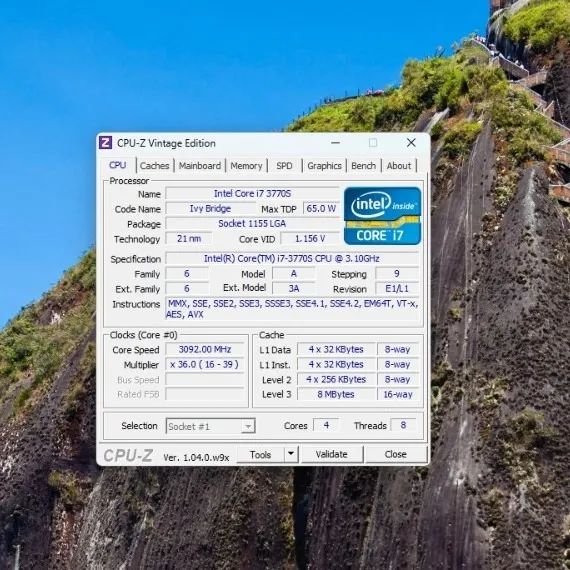Click the Model value A
This screenshot has height=570, width=570.
pos(294,273)
